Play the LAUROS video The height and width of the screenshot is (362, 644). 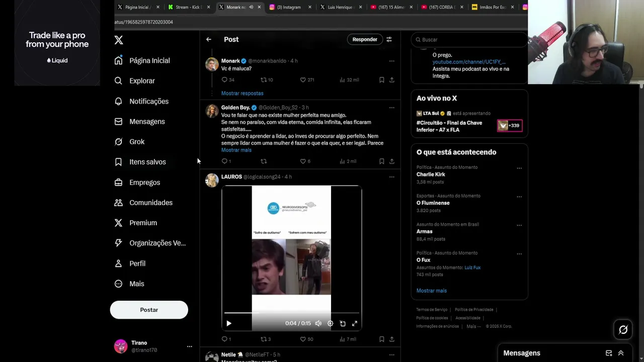(229, 323)
